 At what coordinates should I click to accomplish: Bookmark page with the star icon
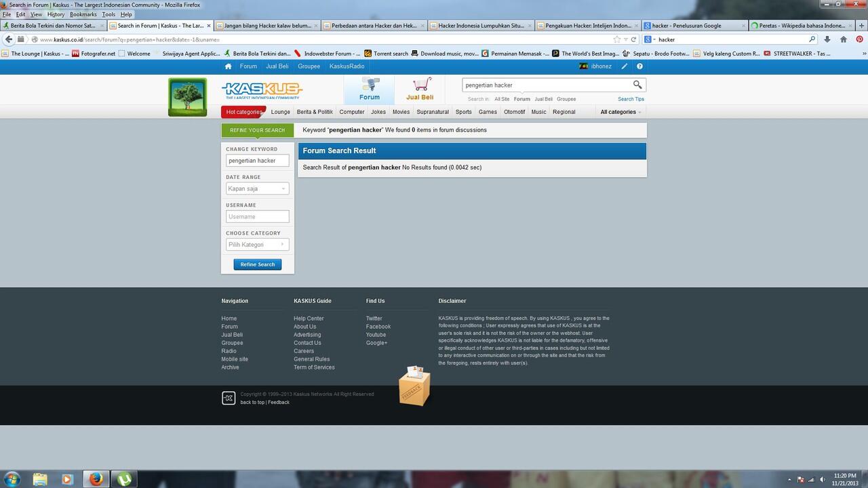616,39
